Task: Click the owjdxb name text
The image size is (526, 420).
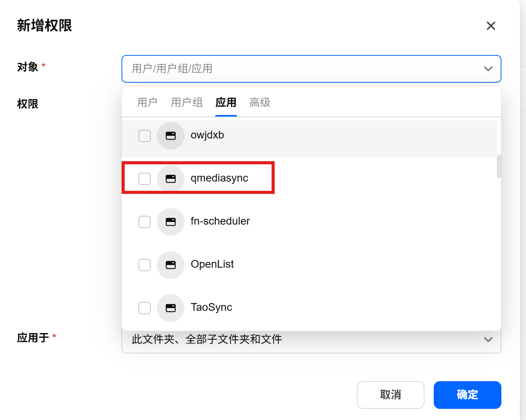Action: [207, 135]
